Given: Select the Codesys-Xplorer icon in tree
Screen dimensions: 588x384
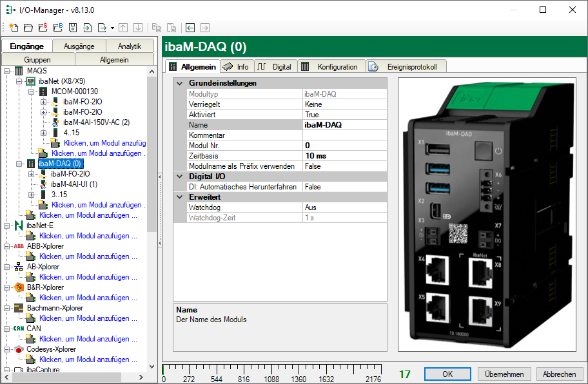Looking at the screenshot, I should coord(18,349).
